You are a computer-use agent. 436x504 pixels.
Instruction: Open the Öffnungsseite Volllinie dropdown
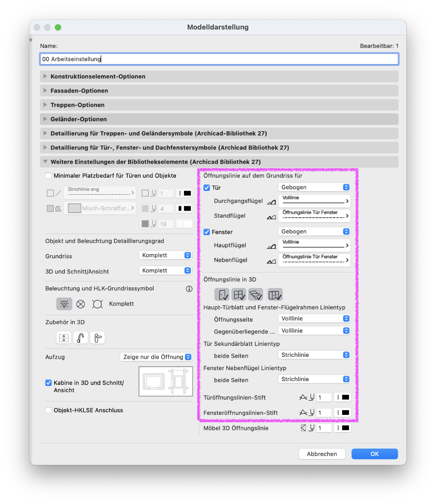(x=314, y=319)
